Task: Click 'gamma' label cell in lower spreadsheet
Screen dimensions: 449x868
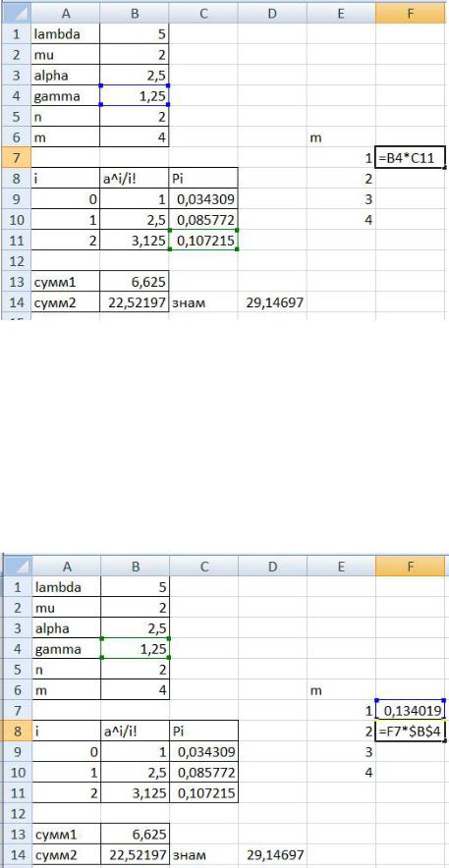Action: (x=65, y=648)
